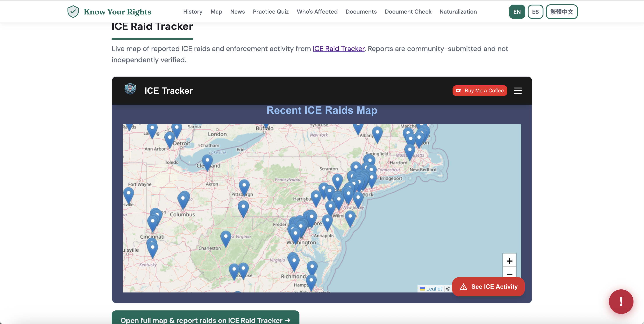Image resolution: width=644 pixels, height=324 pixels.
Task: Open the Document Check page
Action: tap(408, 12)
